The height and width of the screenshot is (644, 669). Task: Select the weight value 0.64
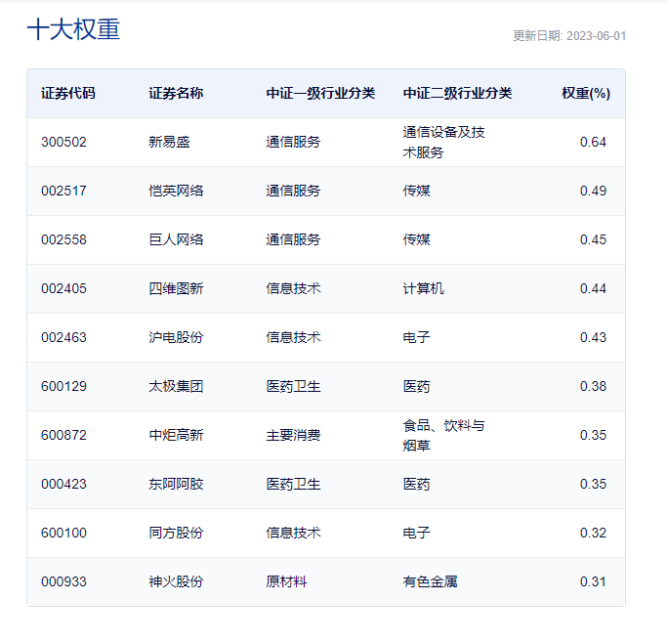(x=593, y=142)
